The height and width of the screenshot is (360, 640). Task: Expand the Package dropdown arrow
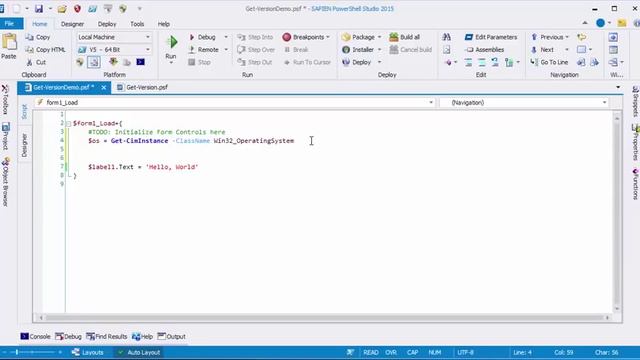(379, 37)
